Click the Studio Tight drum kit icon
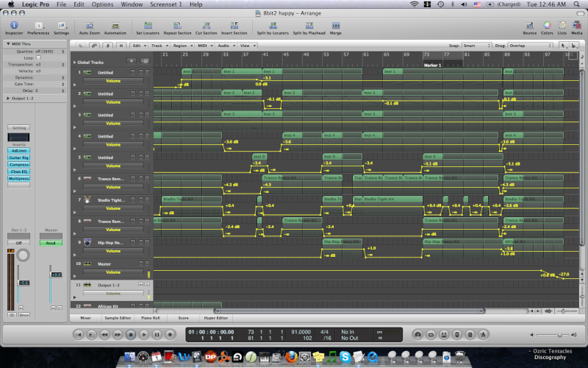588x368 pixels. point(87,199)
